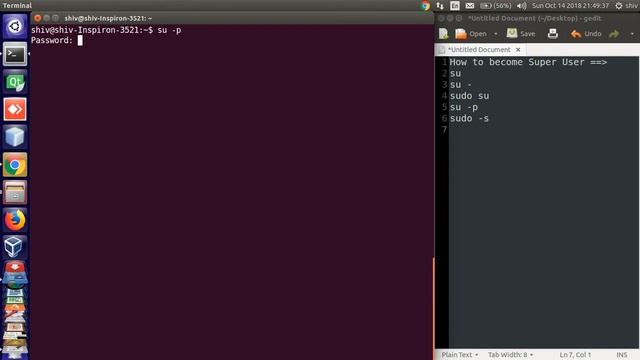
Task: Open the mail messaging indicator
Action: click(470, 6)
